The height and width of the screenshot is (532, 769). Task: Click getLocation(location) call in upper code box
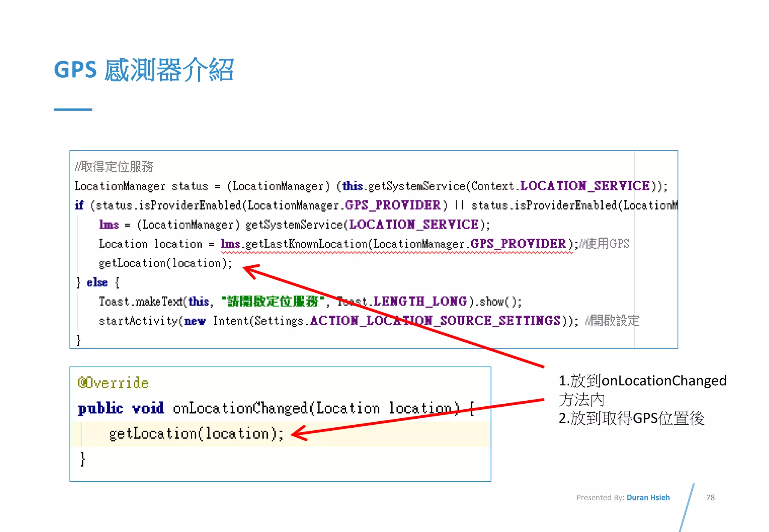pyautogui.click(x=166, y=263)
